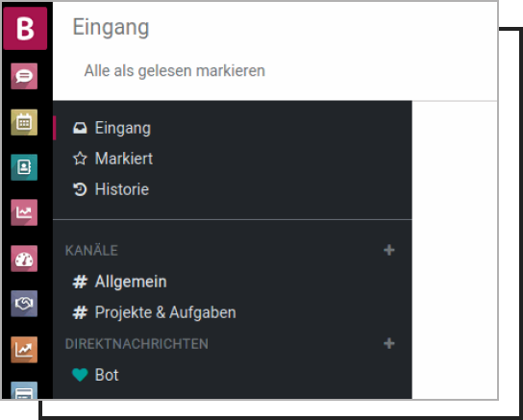This screenshot has height=420, width=523.
Task: Click Alle als gelesen markieren
Action: coord(174,71)
